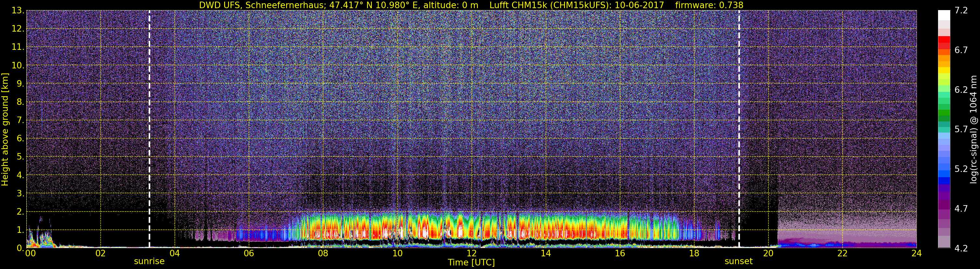980x269 pixels.
Task: Click the 04 tick on the time axis
Action: click(175, 254)
